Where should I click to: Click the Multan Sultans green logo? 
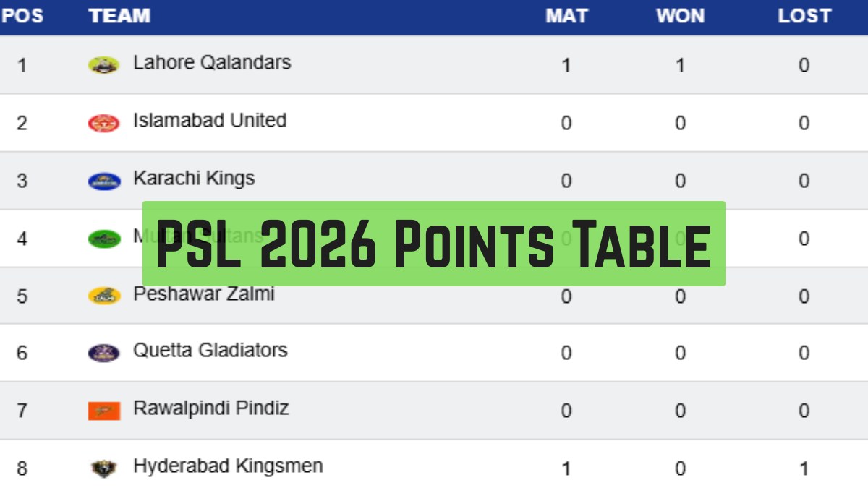pos(103,239)
